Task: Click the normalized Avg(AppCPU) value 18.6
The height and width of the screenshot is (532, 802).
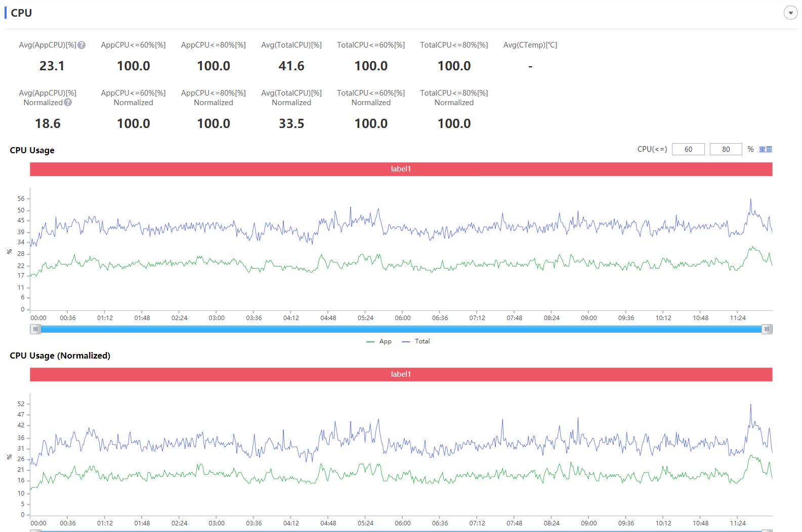Action: tap(48, 124)
